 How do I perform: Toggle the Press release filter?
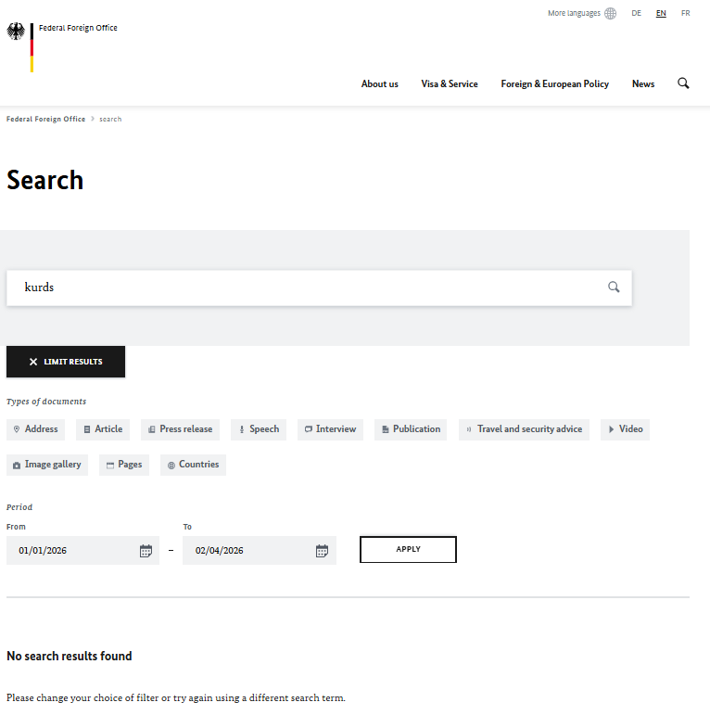[180, 429]
